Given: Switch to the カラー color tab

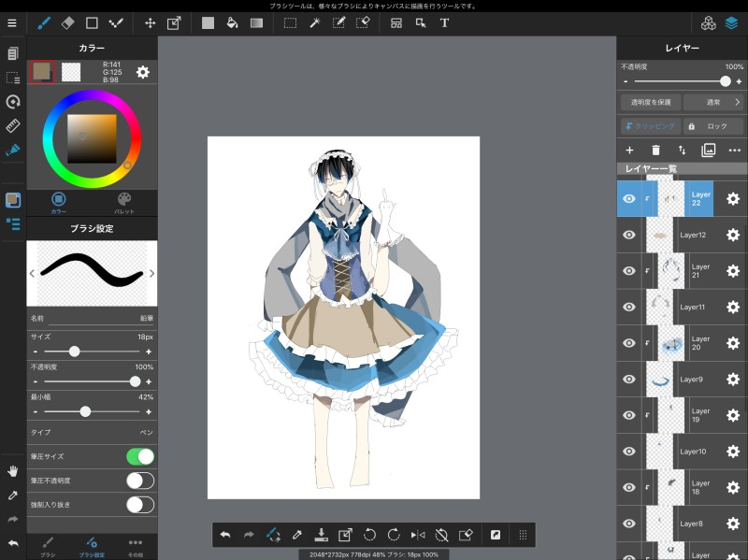Looking at the screenshot, I should [x=59, y=202].
